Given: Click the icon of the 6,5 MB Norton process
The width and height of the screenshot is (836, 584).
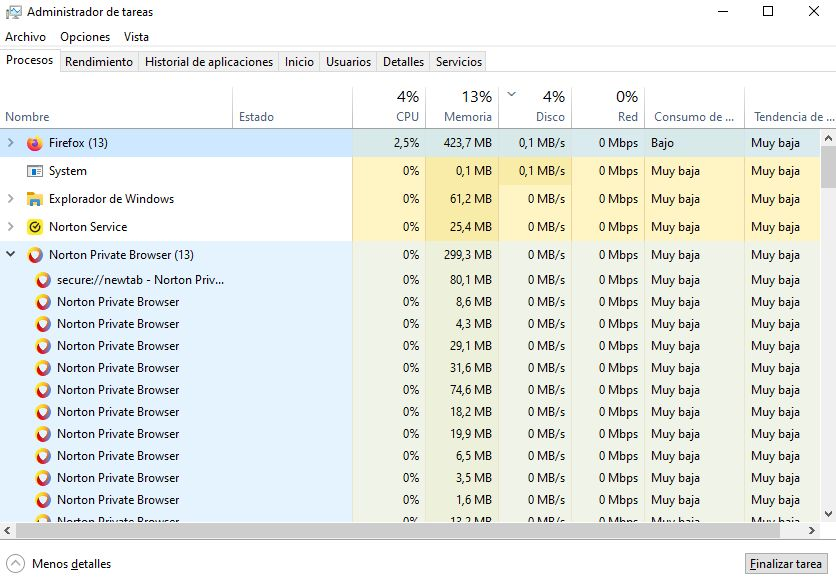Looking at the screenshot, I should pyautogui.click(x=43, y=456).
